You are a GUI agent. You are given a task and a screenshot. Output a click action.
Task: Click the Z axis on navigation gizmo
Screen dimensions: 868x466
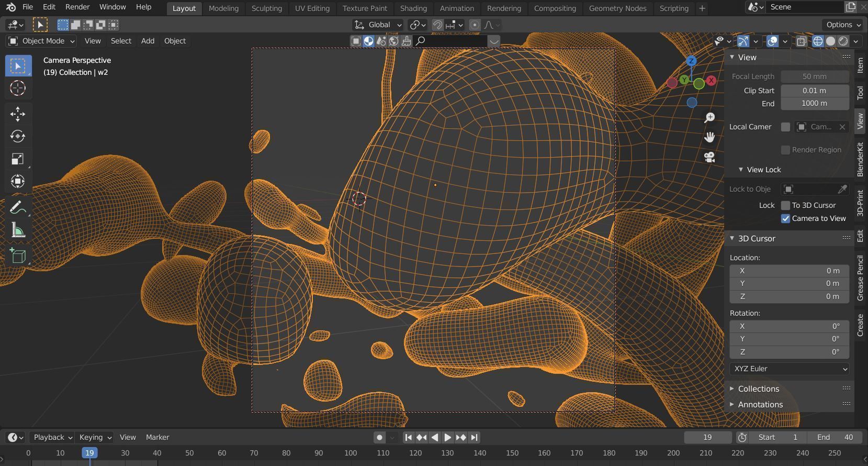point(691,61)
